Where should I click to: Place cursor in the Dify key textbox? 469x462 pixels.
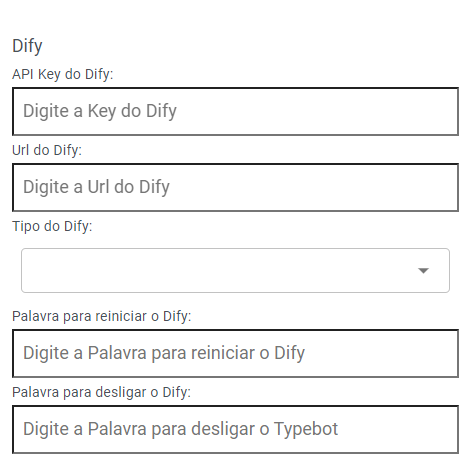click(235, 111)
